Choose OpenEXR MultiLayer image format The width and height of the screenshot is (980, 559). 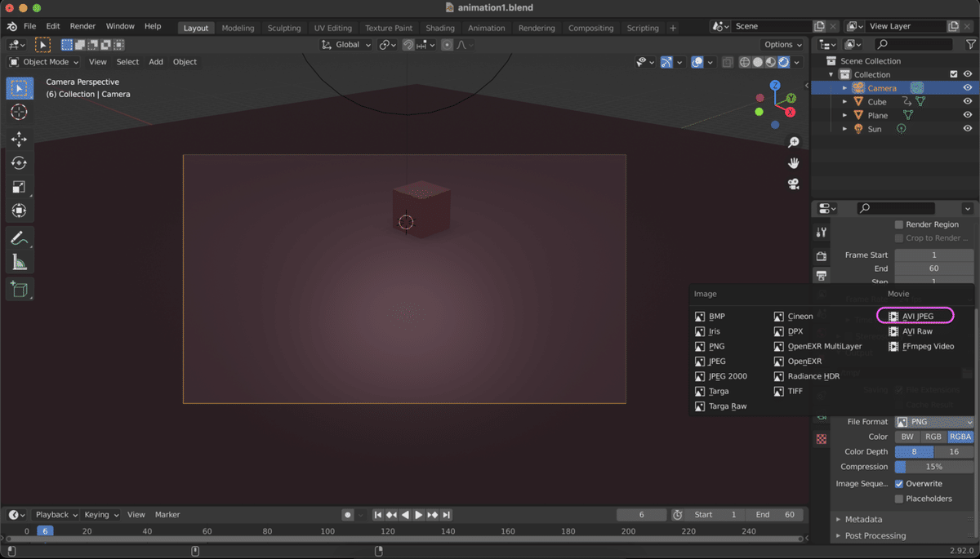pyautogui.click(x=818, y=347)
